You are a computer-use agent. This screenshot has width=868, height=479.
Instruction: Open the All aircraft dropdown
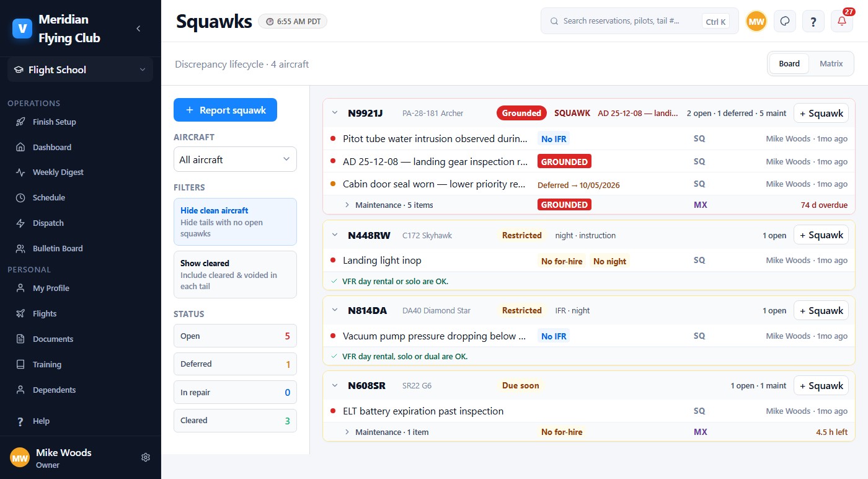point(235,159)
